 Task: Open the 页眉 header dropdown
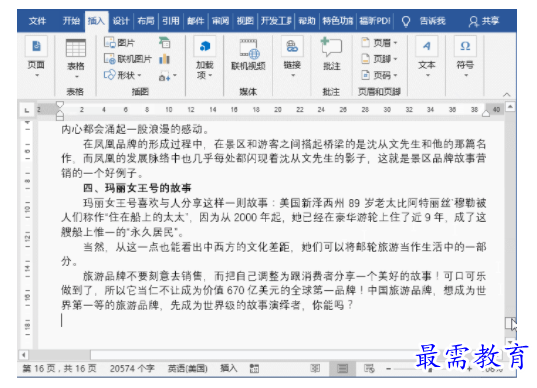[379, 43]
